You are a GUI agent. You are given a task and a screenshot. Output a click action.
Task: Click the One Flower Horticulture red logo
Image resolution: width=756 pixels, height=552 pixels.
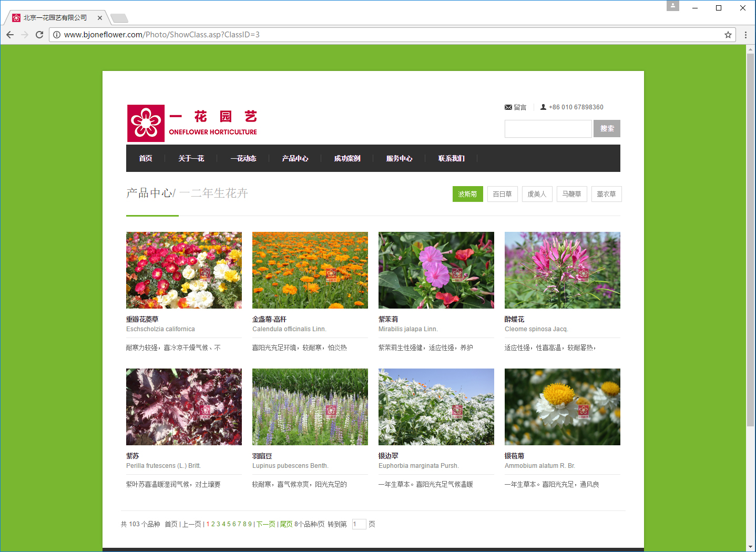[x=146, y=123]
